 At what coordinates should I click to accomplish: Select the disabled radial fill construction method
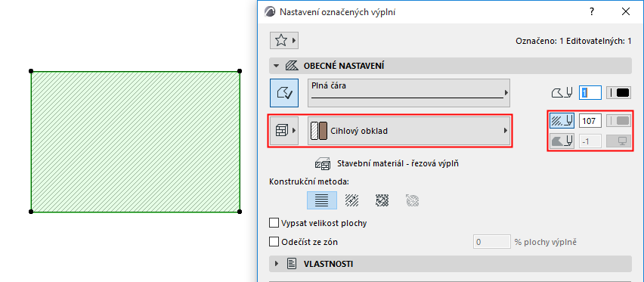click(412, 200)
